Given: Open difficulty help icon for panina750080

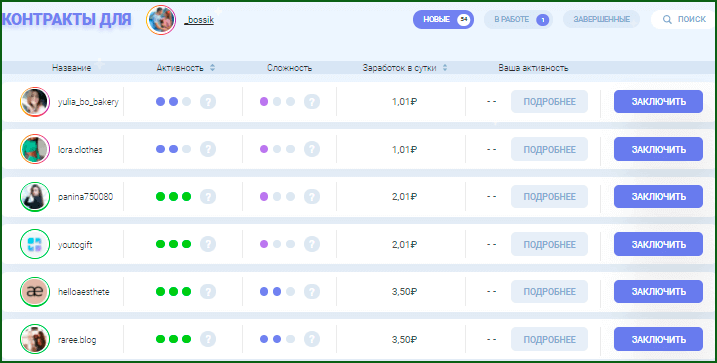Looking at the screenshot, I should 312,197.
